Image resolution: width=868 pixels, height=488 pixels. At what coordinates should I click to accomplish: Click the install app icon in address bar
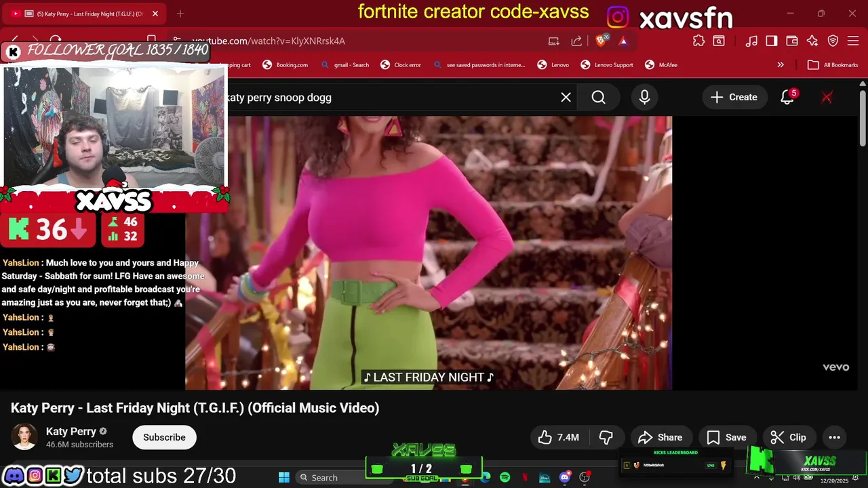click(x=554, y=41)
